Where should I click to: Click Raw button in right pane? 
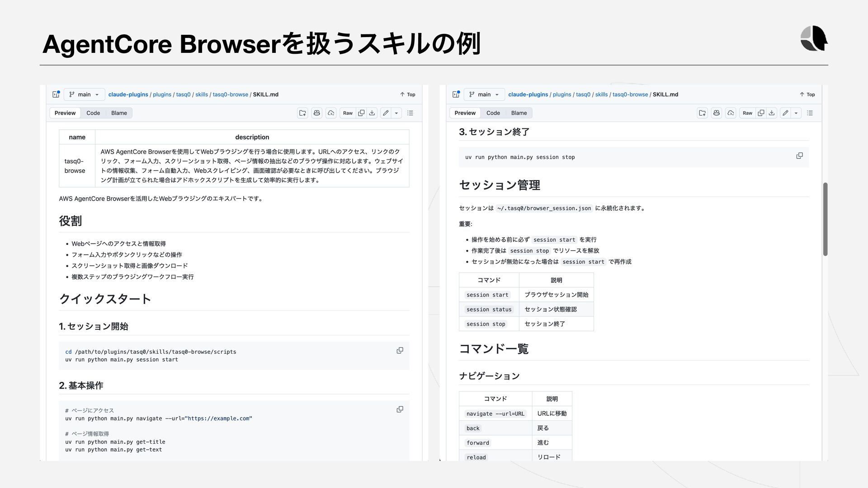pos(747,113)
